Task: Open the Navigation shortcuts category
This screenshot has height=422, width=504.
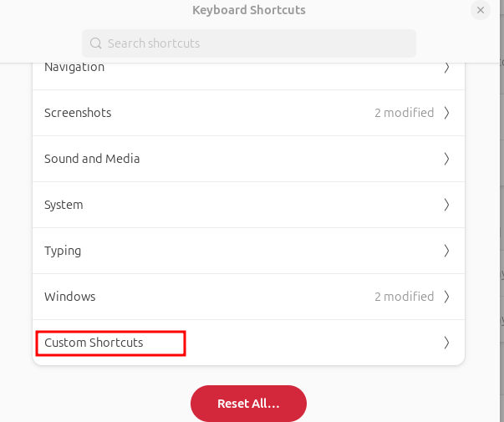Action: 74,68
